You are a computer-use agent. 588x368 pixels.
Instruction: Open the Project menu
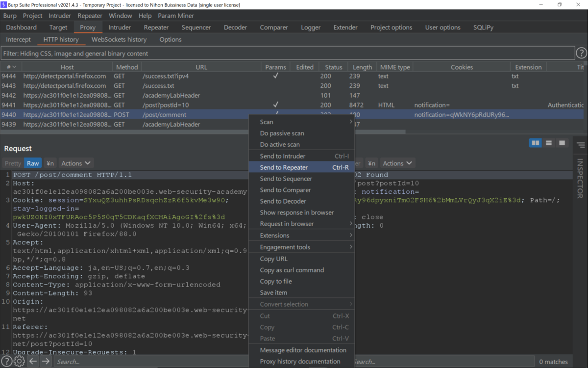coord(33,16)
